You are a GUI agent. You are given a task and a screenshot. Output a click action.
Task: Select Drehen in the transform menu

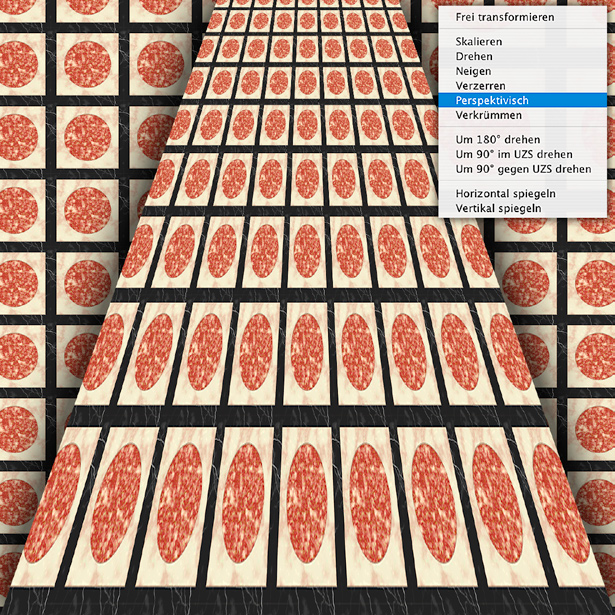point(522,56)
